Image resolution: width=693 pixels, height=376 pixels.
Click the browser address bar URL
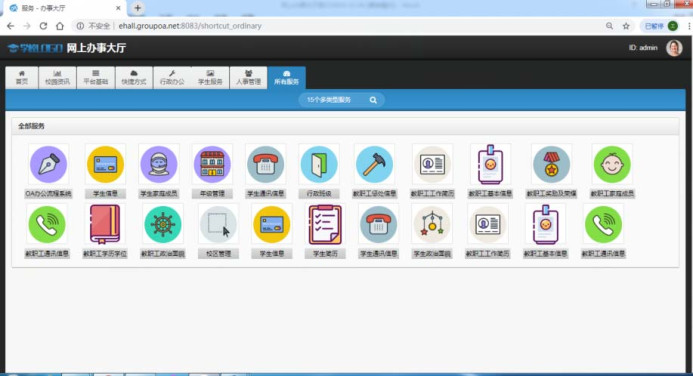pyautogui.click(x=190, y=26)
